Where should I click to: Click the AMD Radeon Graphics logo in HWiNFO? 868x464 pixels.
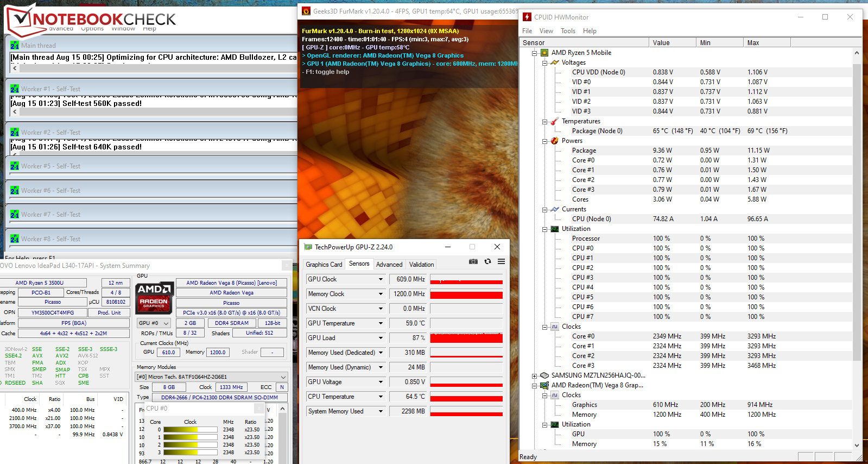point(154,298)
